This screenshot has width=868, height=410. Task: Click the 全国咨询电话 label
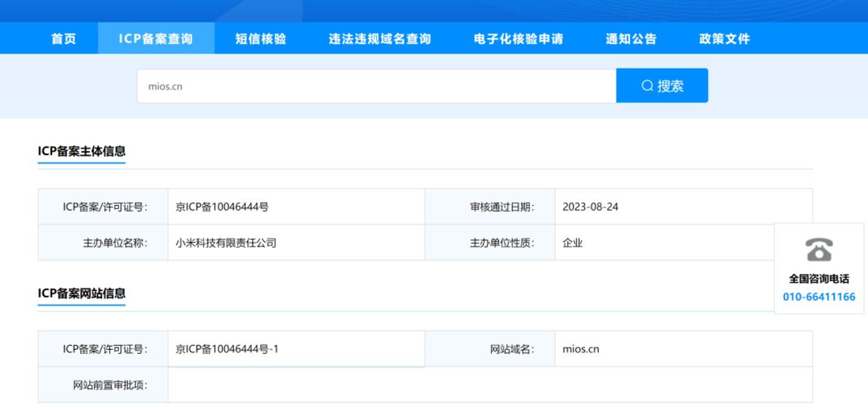(818, 279)
